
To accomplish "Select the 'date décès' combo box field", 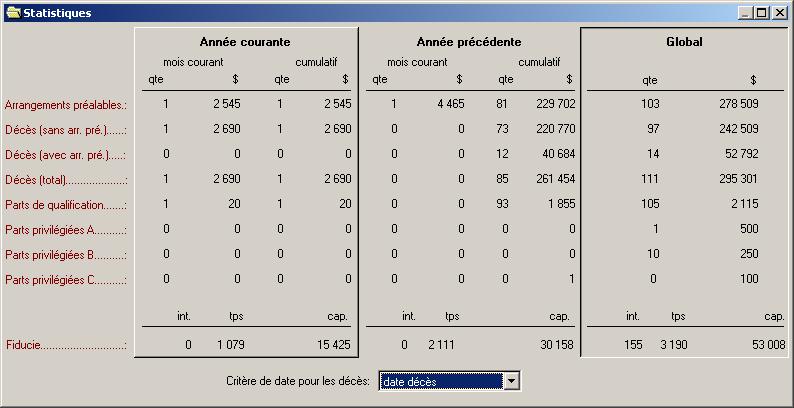I will coord(440,381).
